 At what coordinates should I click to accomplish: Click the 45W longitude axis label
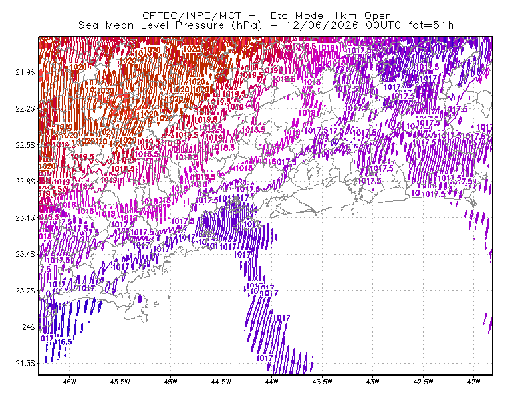point(171,382)
